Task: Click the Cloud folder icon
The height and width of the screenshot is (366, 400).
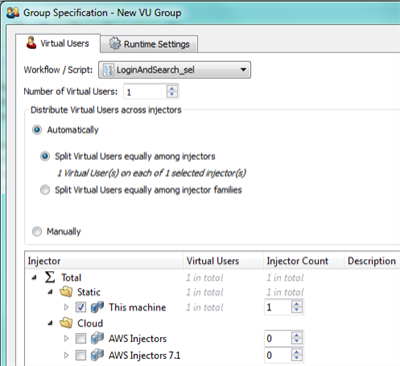Action: 66,323
